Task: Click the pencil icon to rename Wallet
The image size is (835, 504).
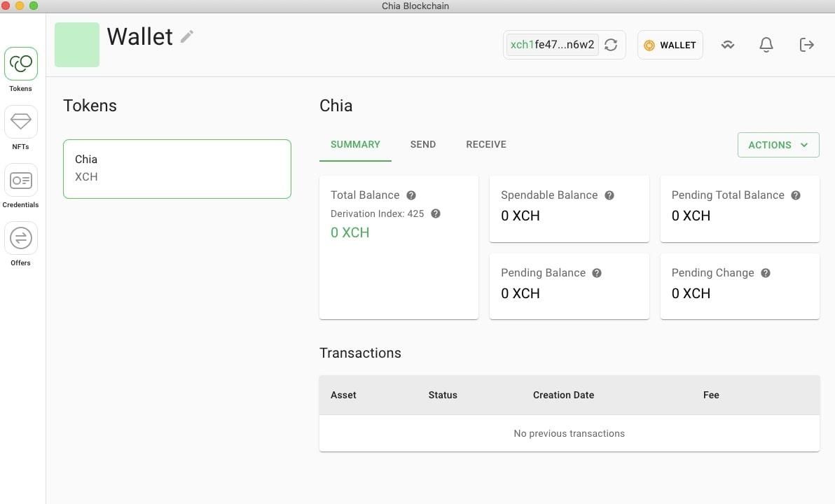Action: (x=186, y=36)
